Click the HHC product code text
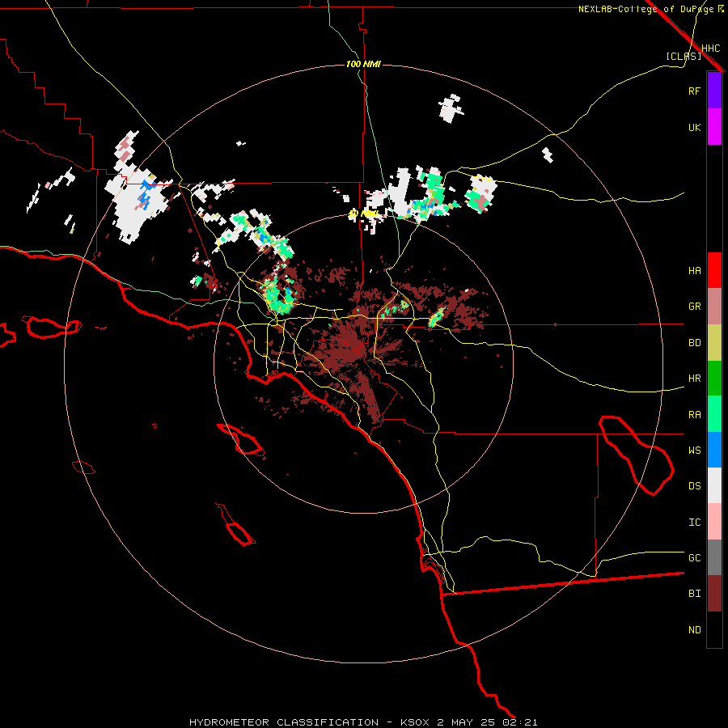The height and width of the screenshot is (728, 728). 710,49
